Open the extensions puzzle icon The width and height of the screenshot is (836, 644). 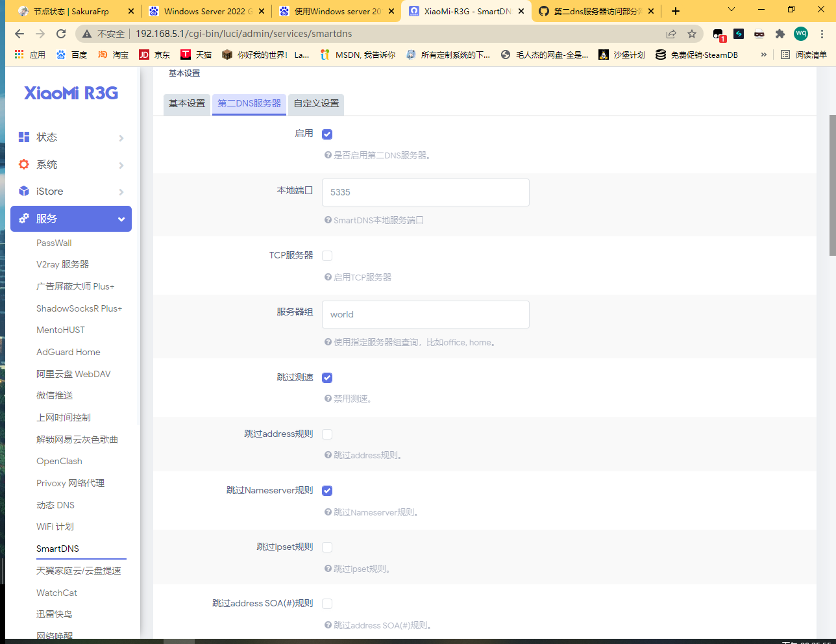[x=780, y=34]
